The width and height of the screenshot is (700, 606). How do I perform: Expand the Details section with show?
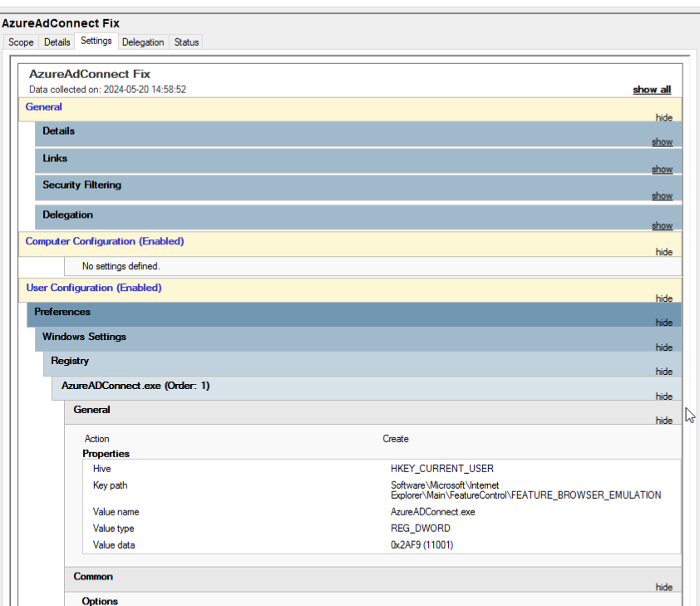tap(662, 142)
